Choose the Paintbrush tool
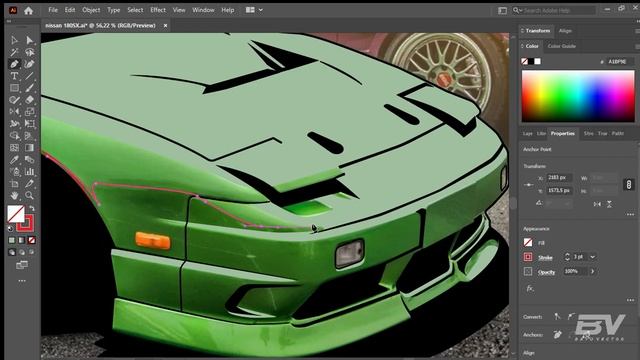 tap(29, 88)
